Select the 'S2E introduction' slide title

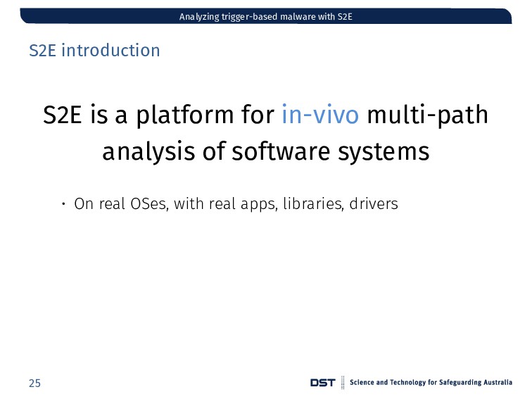point(94,51)
